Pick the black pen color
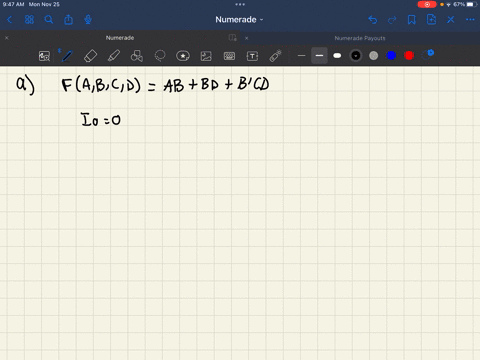 [x=356, y=56]
